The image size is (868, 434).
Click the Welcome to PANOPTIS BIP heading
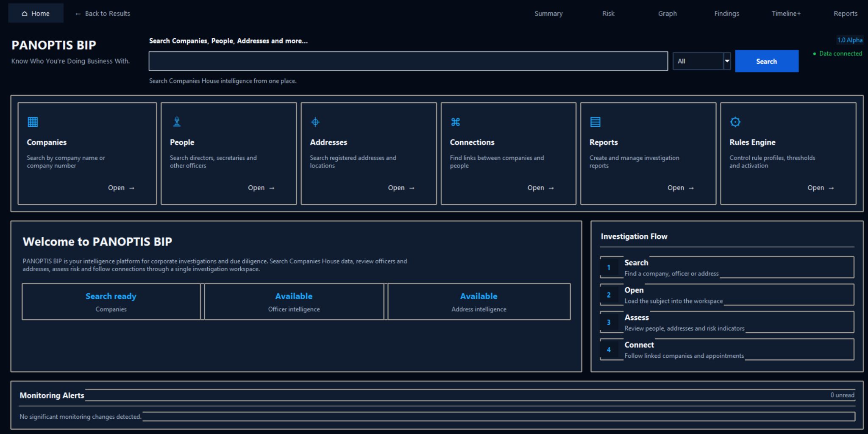click(x=97, y=242)
